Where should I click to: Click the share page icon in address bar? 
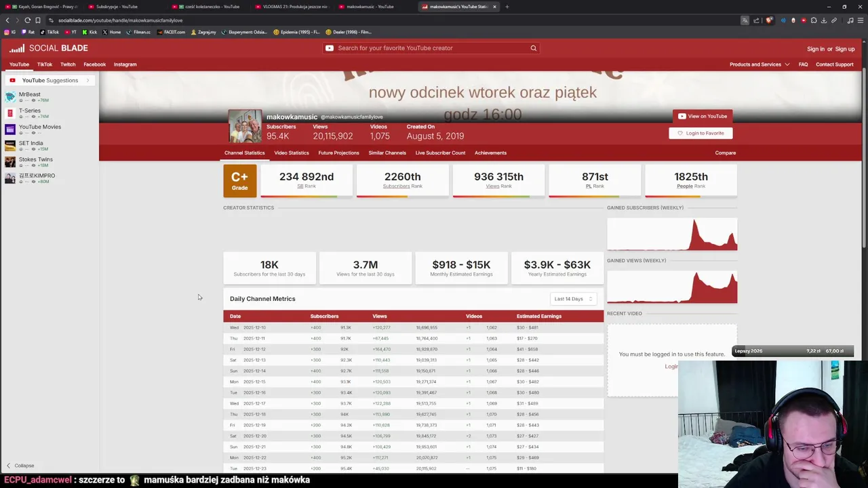coord(756,20)
